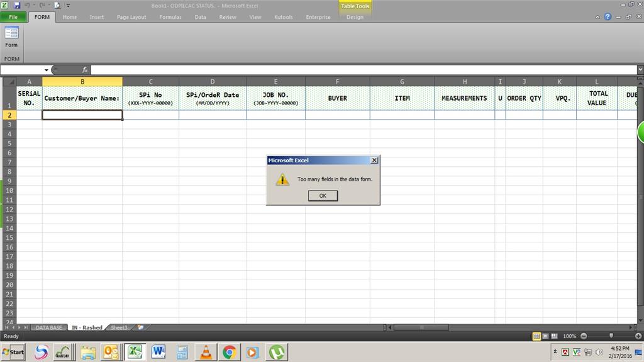Expand the formula bar with right-edge arrow
This screenshot has width=644, height=362.
pyautogui.click(x=640, y=69)
